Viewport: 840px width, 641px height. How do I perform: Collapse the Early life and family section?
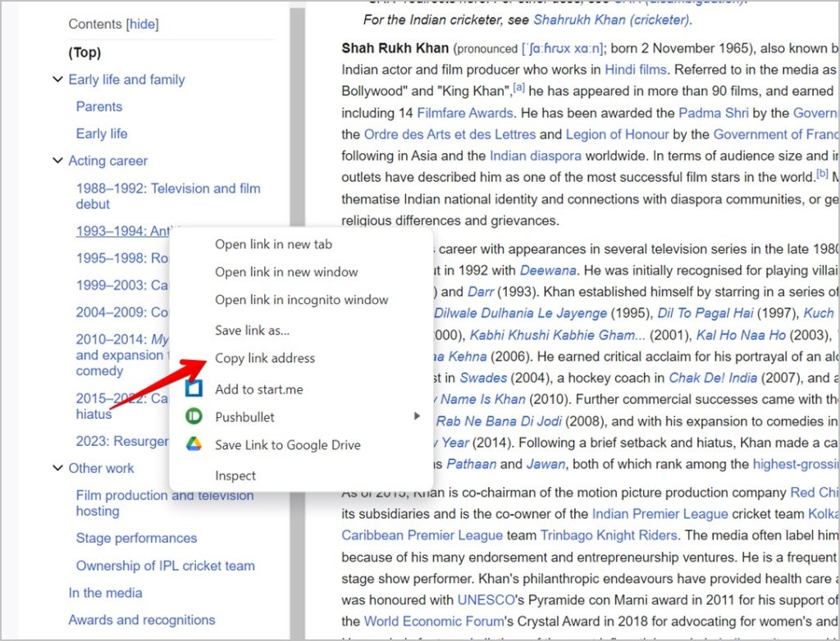click(57, 80)
